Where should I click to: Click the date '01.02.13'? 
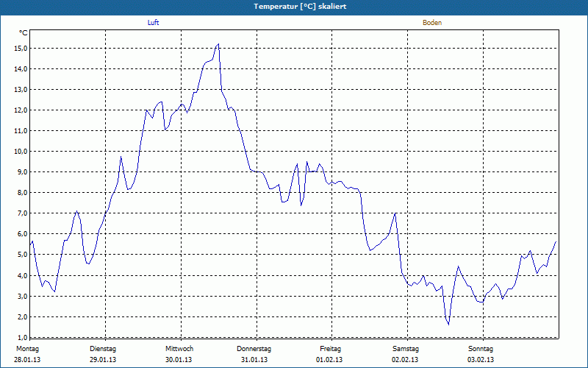(329, 360)
